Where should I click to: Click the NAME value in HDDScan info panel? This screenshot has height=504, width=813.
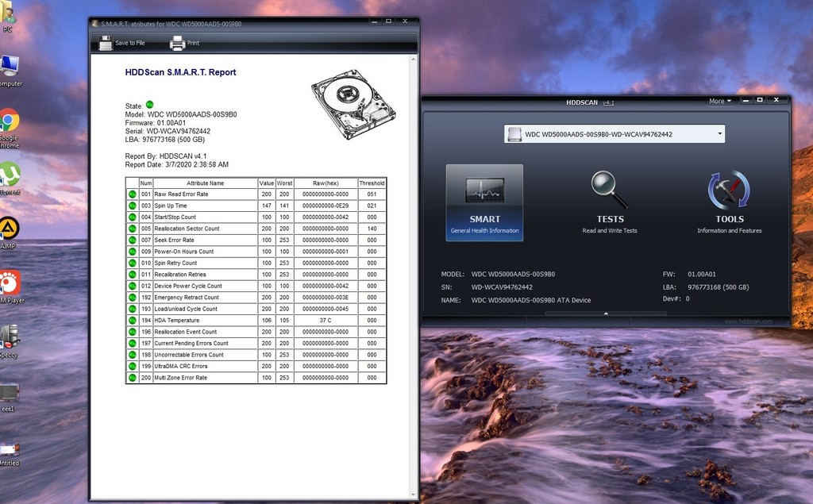point(531,300)
